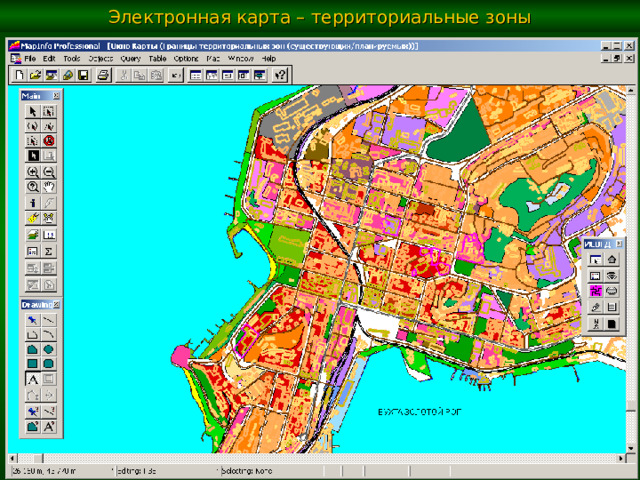The image size is (640, 480).
Task: Open the Query menu
Action: click(131, 59)
